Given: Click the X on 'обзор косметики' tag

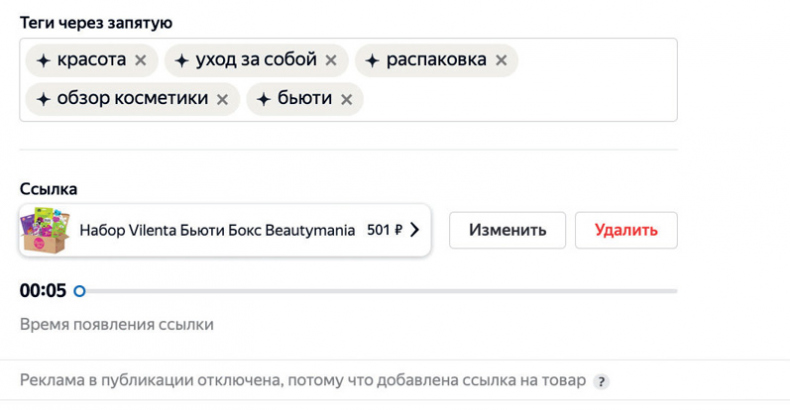Looking at the screenshot, I should 223,99.
